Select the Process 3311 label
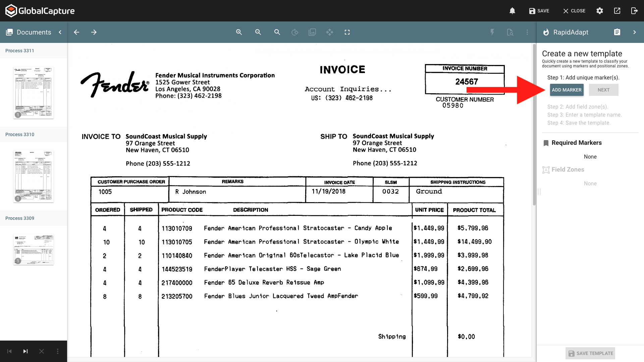Image resolution: width=644 pixels, height=362 pixels. 20,51
